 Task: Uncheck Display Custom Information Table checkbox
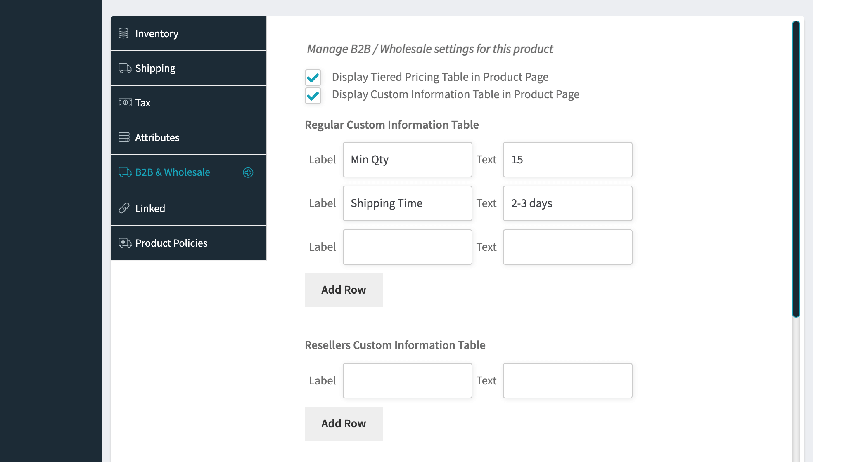313,96
